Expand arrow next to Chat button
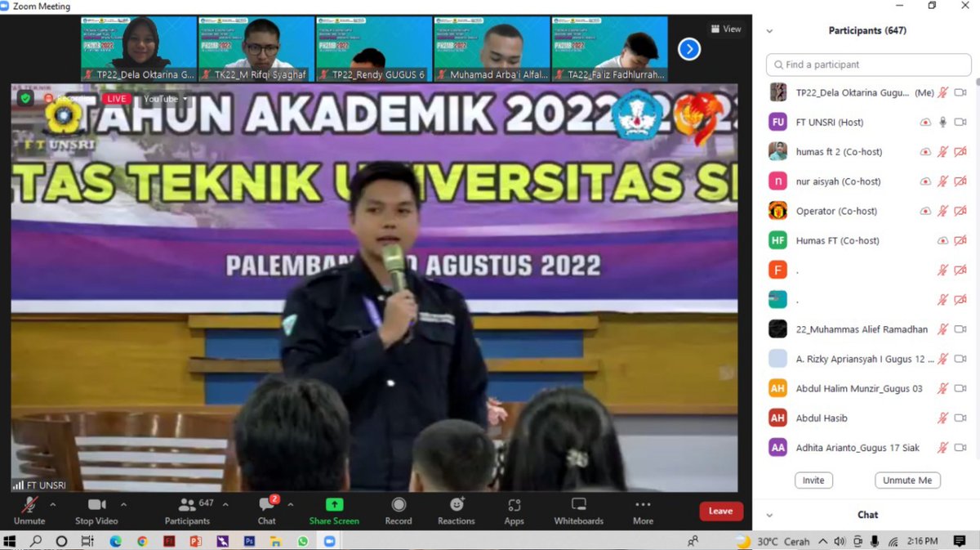Image resolution: width=980 pixels, height=550 pixels. [291, 505]
